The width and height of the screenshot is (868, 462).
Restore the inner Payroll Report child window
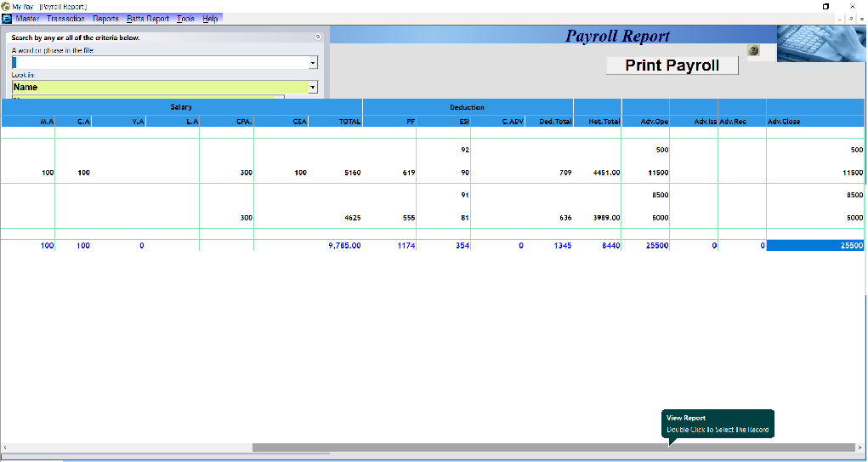coord(851,19)
